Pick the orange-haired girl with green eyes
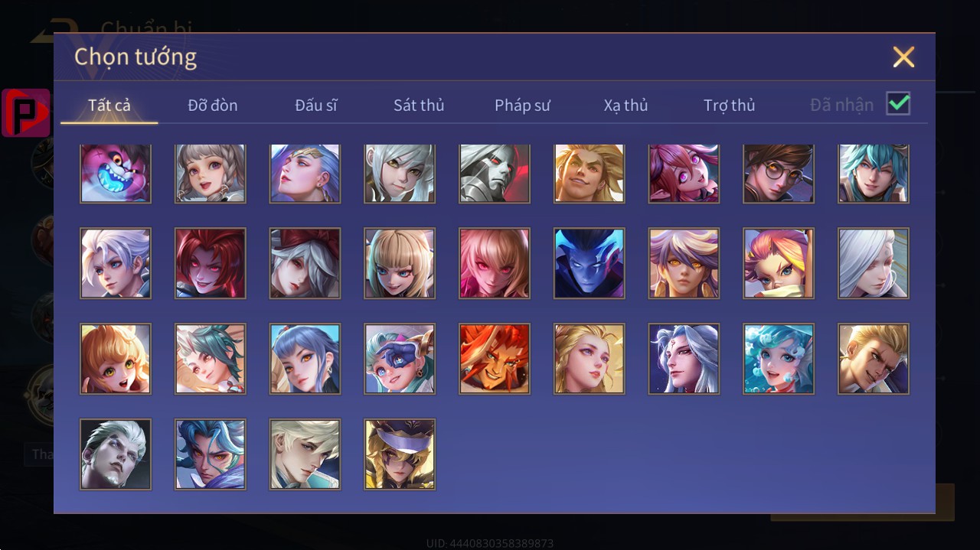The image size is (980, 550). click(x=116, y=359)
